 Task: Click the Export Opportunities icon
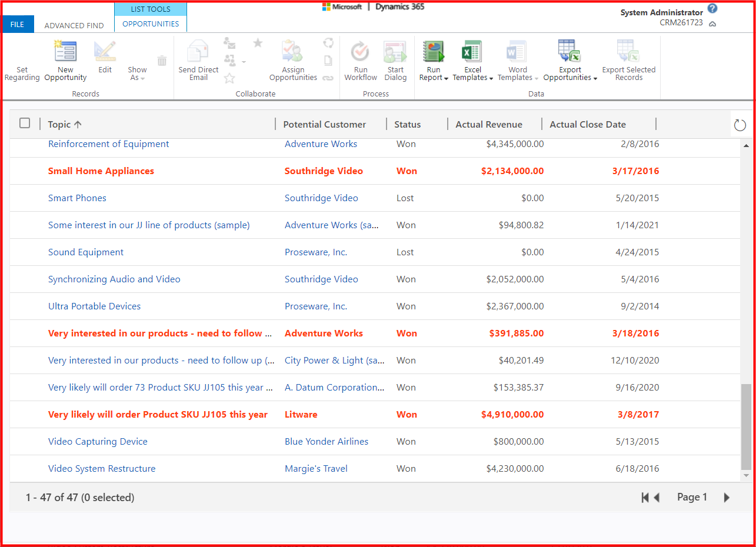[570, 51]
